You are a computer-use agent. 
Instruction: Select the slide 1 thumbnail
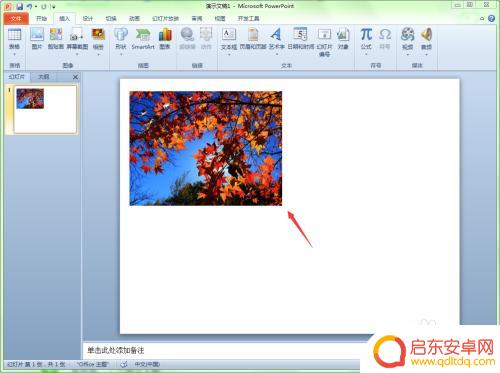point(45,109)
